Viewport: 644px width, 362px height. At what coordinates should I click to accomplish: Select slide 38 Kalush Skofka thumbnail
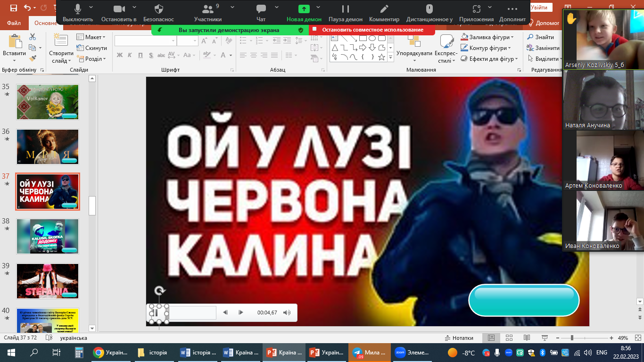[48, 237]
